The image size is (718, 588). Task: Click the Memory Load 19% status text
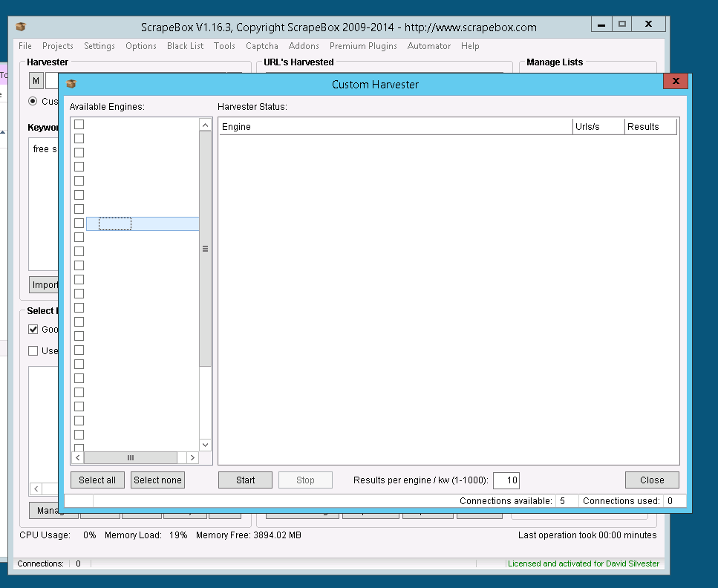click(146, 535)
